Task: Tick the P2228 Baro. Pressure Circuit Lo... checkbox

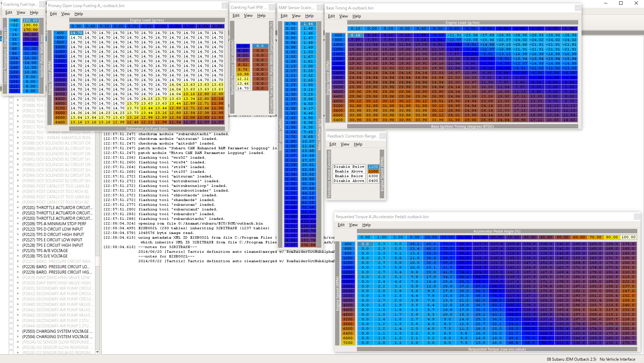Action: pyautogui.click(x=11, y=267)
